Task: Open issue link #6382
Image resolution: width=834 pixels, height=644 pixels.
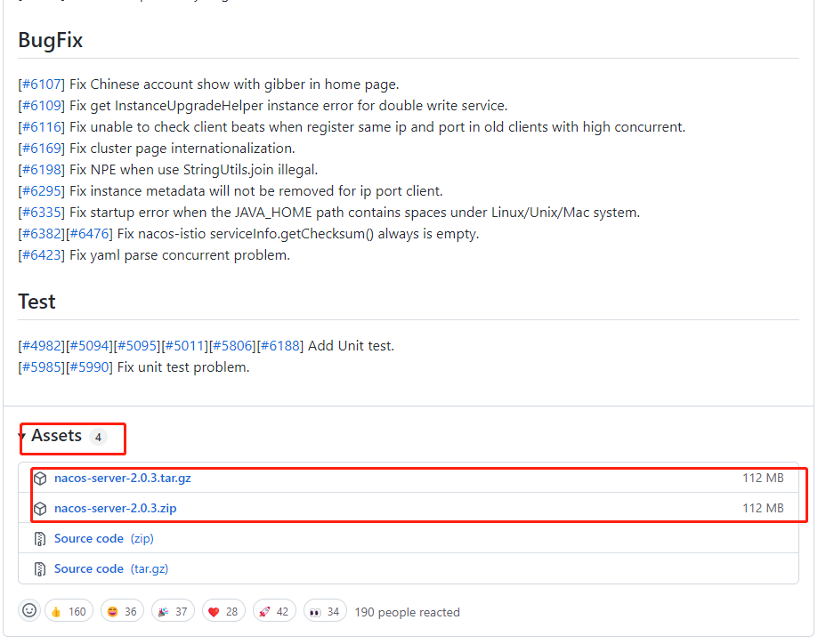Action: click(x=42, y=234)
